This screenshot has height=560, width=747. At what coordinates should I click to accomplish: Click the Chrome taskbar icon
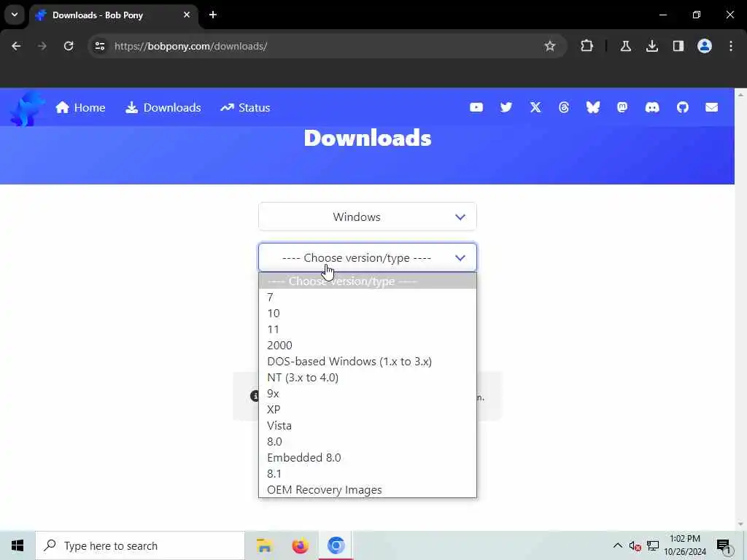pos(336,545)
